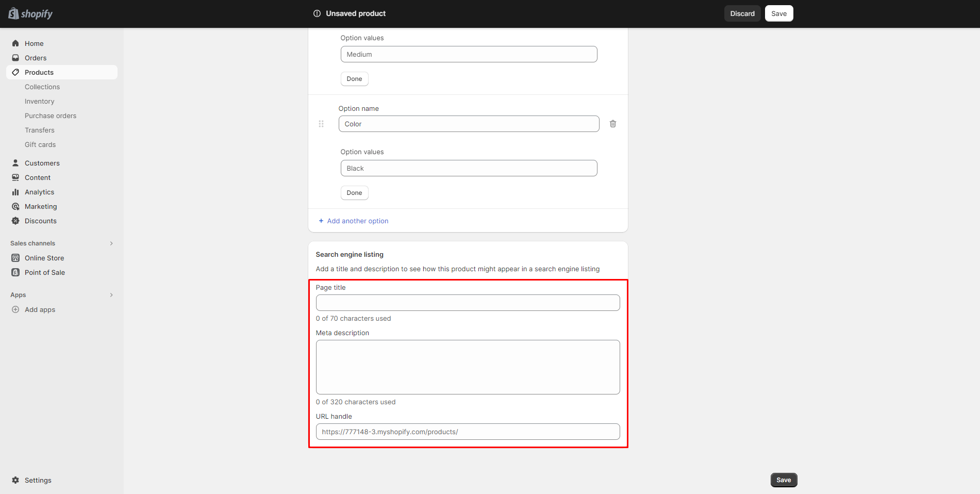Click drag handle beside Color option
980x494 pixels.
(x=321, y=124)
